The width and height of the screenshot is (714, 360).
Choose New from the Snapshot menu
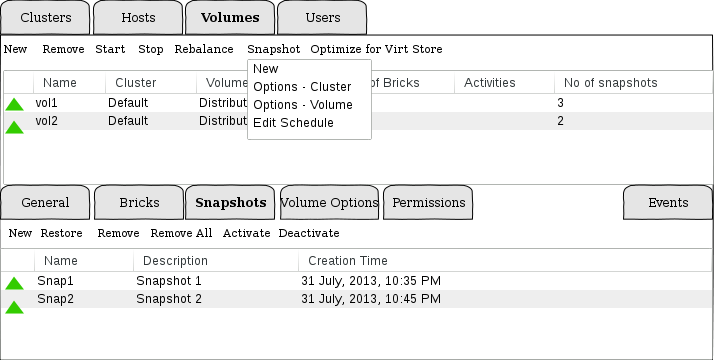265,69
